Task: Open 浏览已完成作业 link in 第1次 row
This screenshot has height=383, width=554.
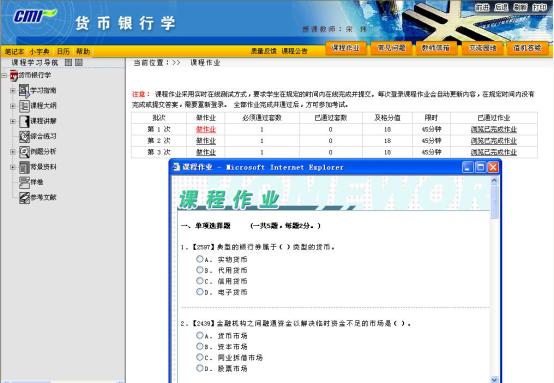Action: 494,130
